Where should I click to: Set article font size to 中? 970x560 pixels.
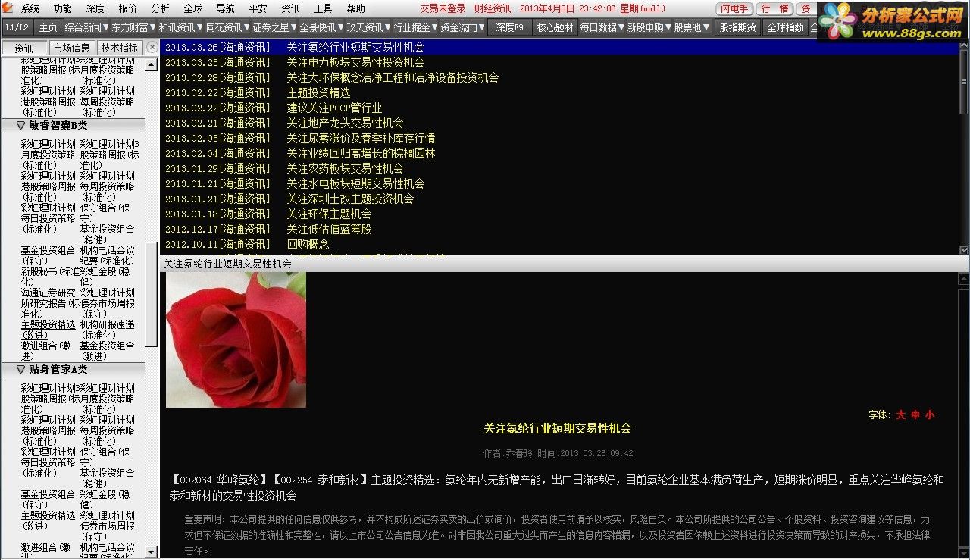(915, 415)
